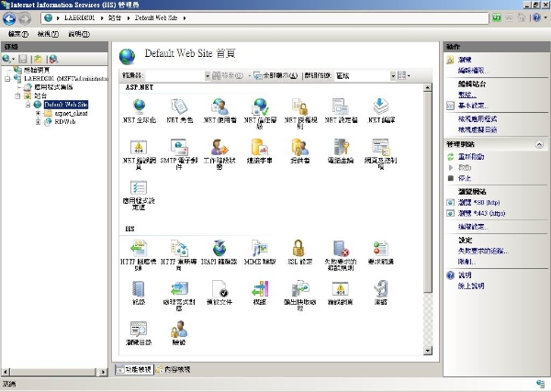Open the 網頁及控制項 (Pages and Controls) icon
This screenshot has height=392, width=551.
(x=381, y=147)
